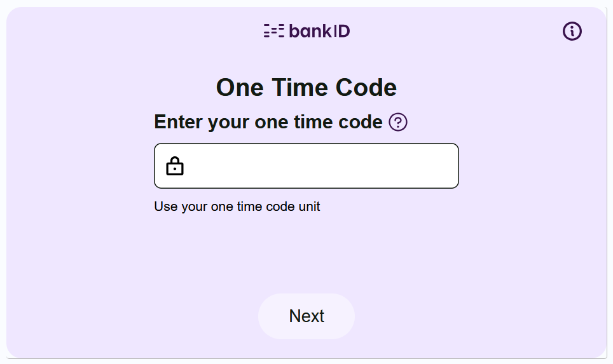Open help for one time code

398,122
